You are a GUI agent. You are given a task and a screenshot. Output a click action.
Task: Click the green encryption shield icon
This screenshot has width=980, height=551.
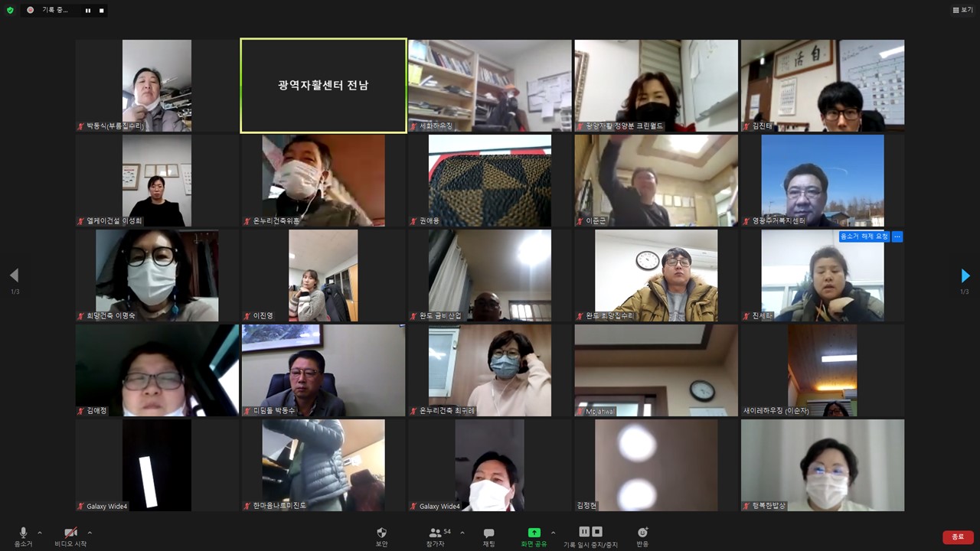click(x=10, y=10)
